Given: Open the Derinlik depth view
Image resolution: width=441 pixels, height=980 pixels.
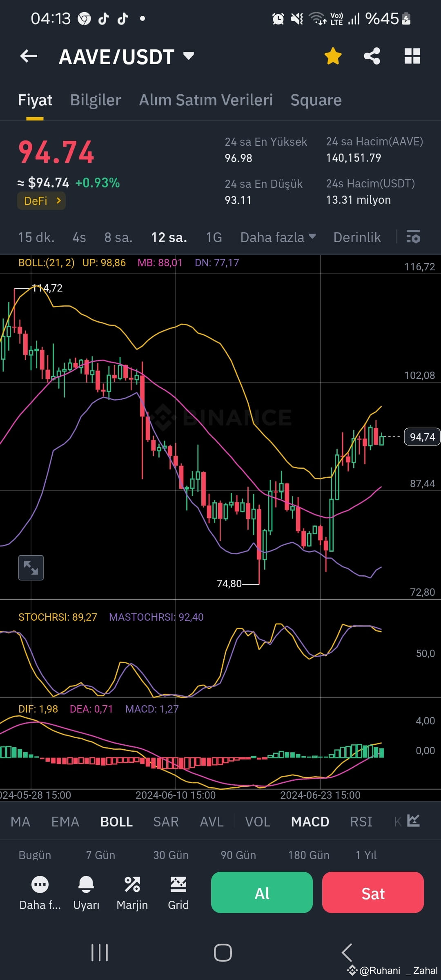Looking at the screenshot, I should pos(357,237).
